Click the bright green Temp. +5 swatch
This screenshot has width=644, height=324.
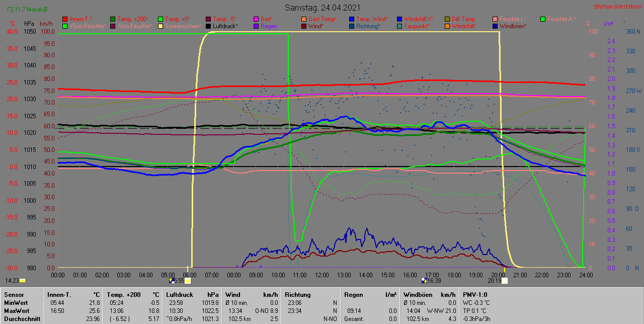[160, 19]
